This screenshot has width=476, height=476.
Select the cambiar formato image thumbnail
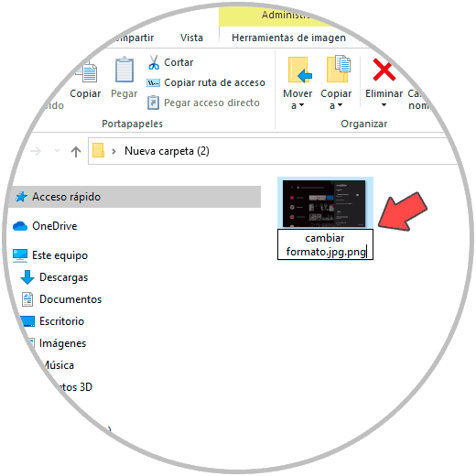324,203
